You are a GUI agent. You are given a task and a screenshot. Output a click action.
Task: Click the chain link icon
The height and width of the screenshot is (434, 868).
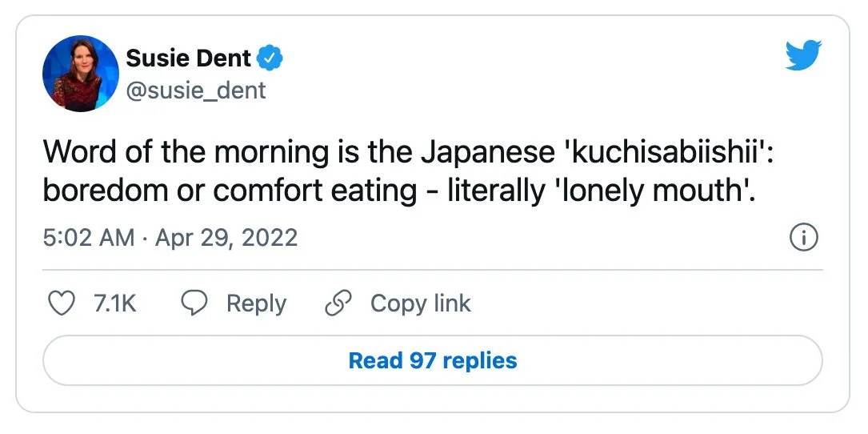pyautogui.click(x=338, y=303)
